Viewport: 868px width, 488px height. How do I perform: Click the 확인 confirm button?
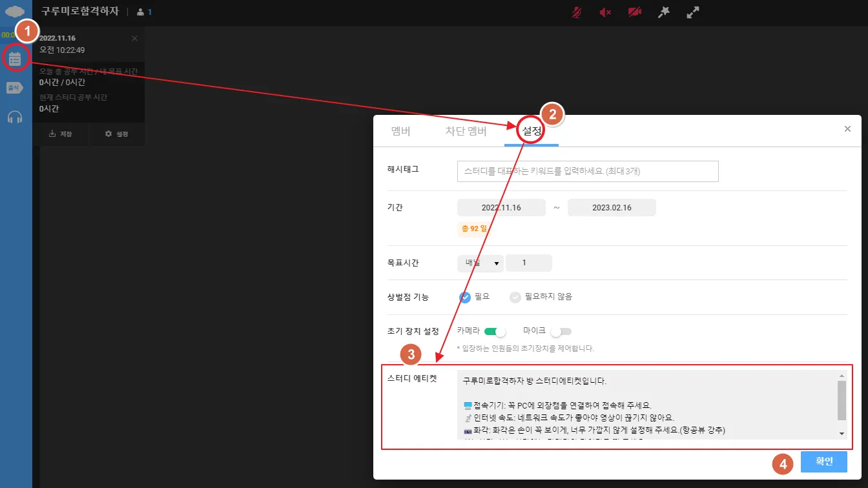pos(824,462)
